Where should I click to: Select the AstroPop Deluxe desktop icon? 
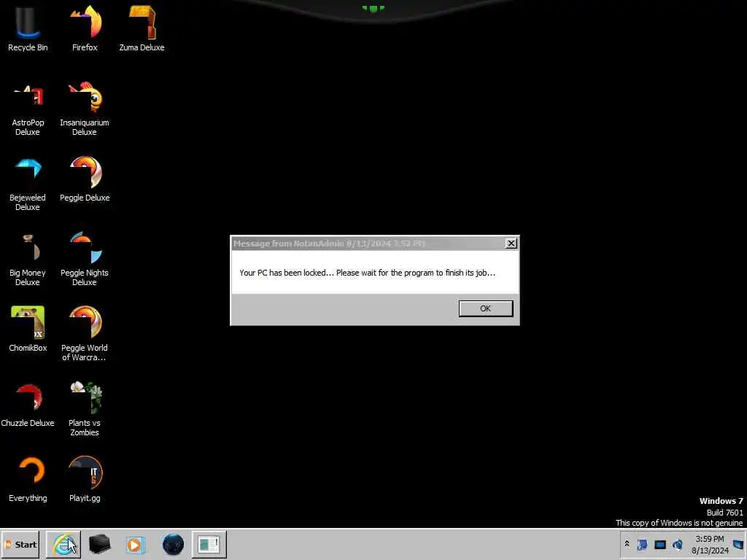(28, 109)
